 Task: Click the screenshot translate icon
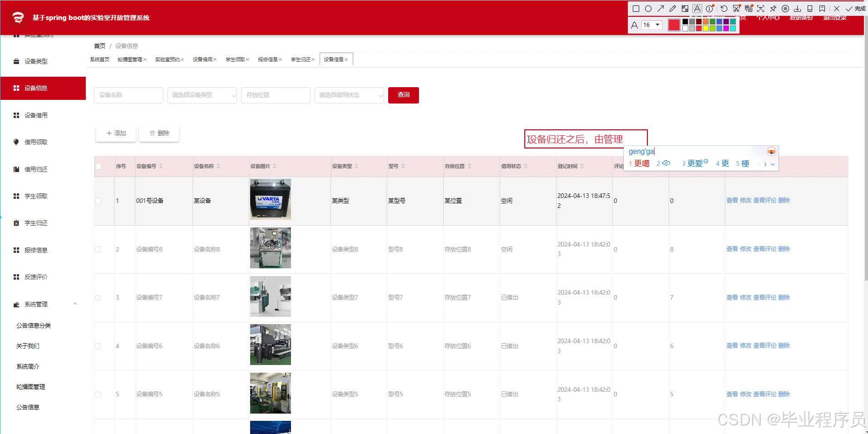pyautogui.click(x=749, y=9)
